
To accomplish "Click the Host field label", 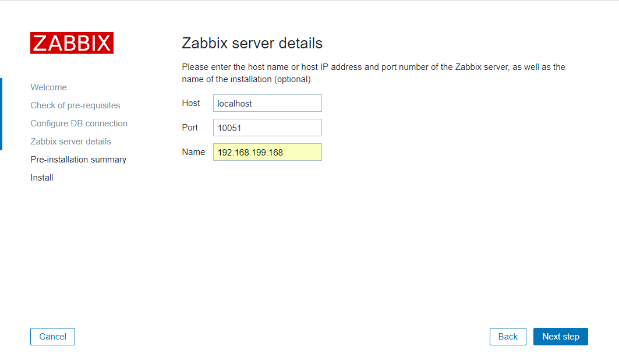I will coord(190,103).
